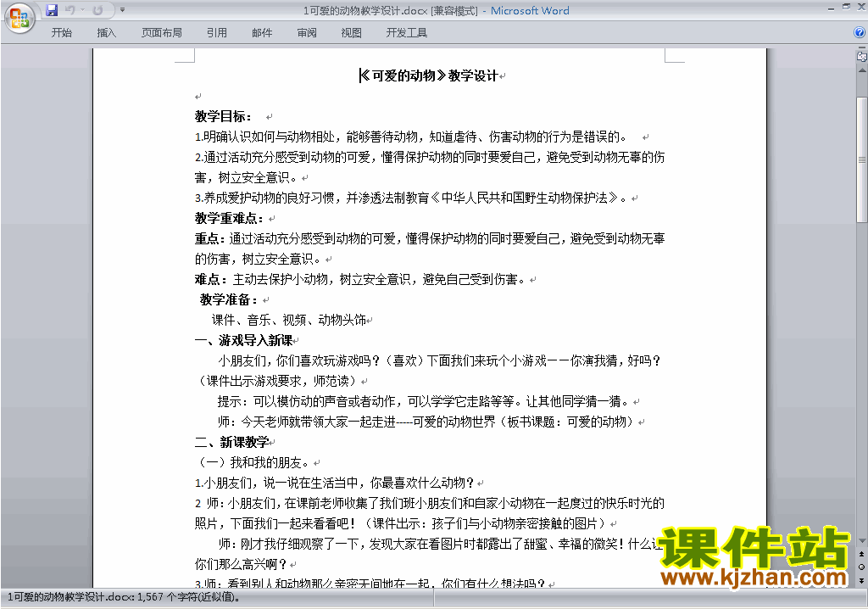Open the 邮件 ribbon tab

[x=262, y=33]
